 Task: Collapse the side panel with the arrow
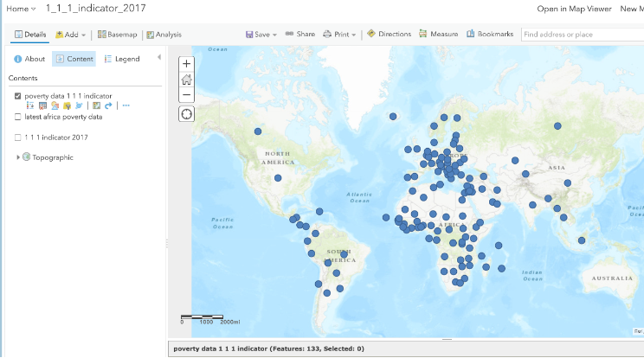pyautogui.click(x=159, y=57)
